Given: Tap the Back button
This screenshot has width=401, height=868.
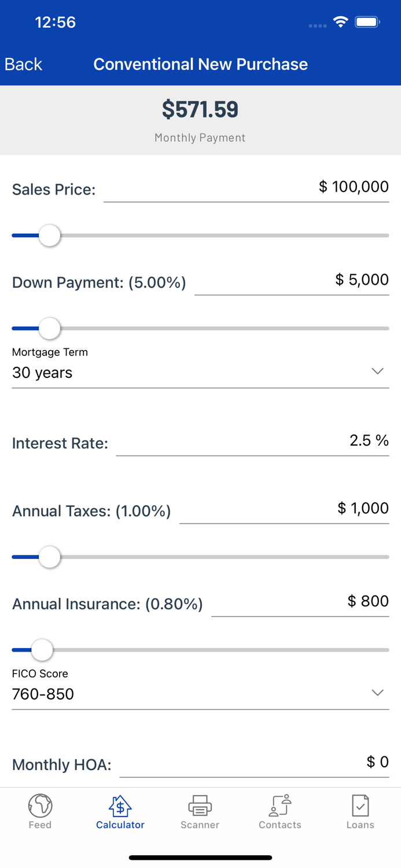Looking at the screenshot, I should point(23,64).
